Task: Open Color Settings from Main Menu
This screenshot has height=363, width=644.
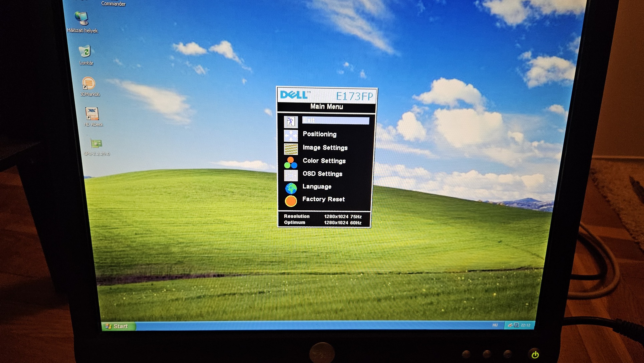Action: coord(324,161)
